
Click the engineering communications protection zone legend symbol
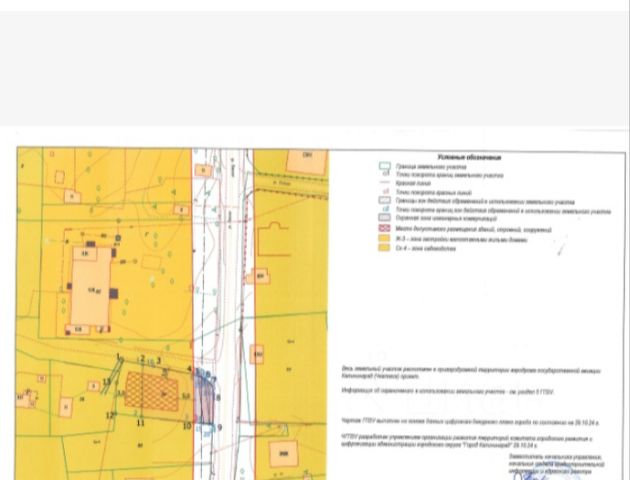click(385, 218)
